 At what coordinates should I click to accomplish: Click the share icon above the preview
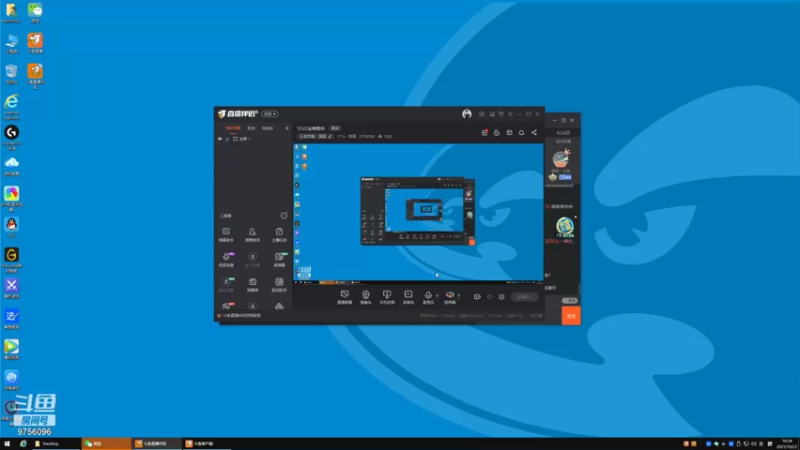coord(534,133)
